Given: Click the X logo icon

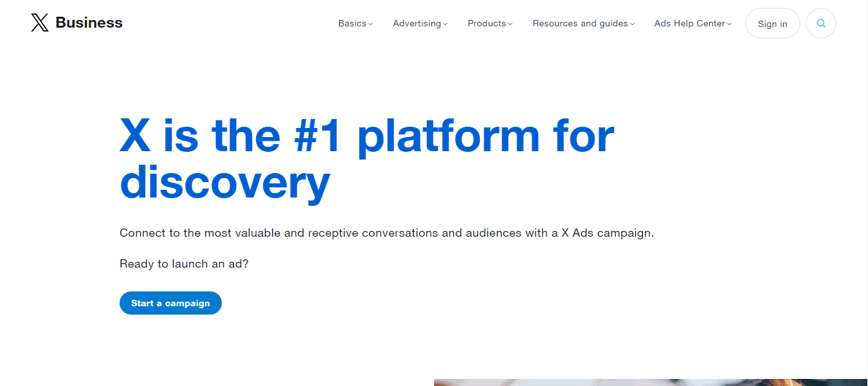Looking at the screenshot, I should [x=39, y=23].
